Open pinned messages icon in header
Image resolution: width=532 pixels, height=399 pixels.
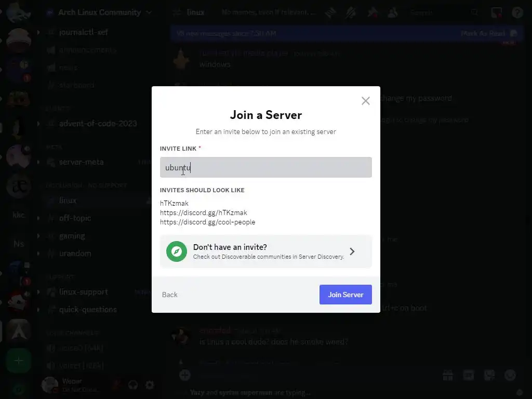click(x=372, y=13)
